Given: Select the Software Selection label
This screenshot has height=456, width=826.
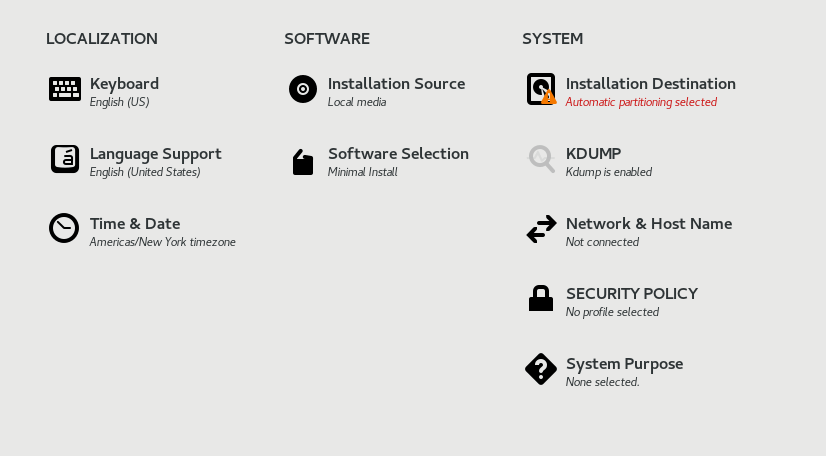Looking at the screenshot, I should coord(398,154).
